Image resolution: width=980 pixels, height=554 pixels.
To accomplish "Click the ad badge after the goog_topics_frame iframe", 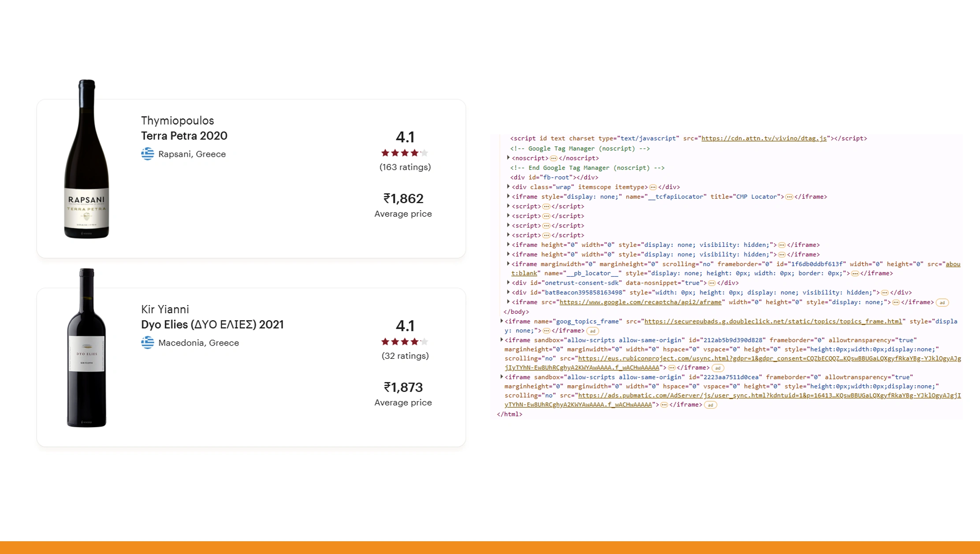I will tap(593, 331).
